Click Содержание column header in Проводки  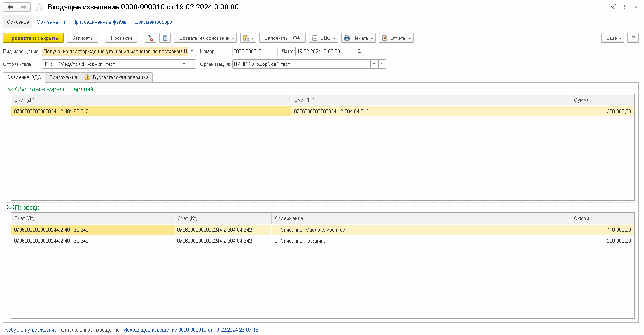coord(421,218)
